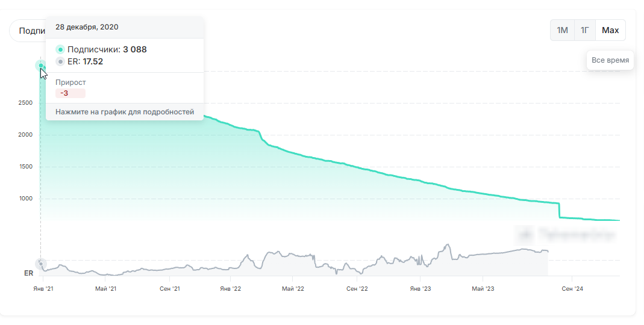Screen dimensions: 644x325
Task: Click the gray ER data point marker
Action: coord(40,264)
